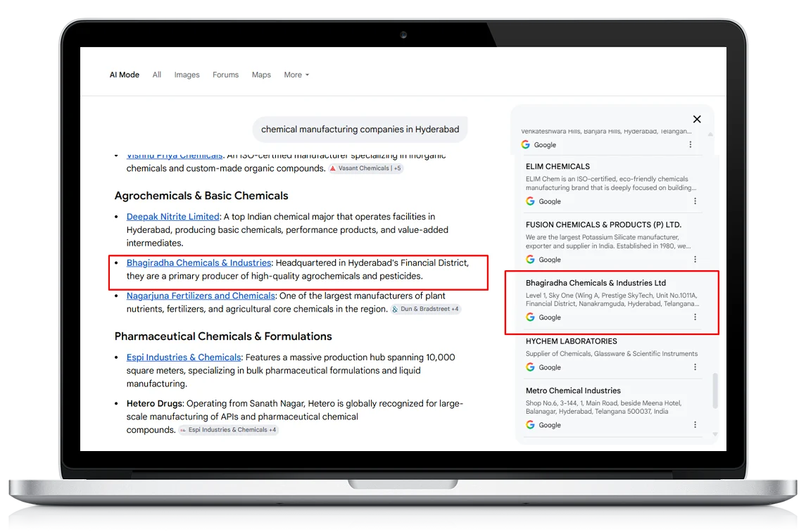The height and width of the screenshot is (532, 806).
Task: Open HYCHEM LABORATORIES card title
Action: click(571, 341)
